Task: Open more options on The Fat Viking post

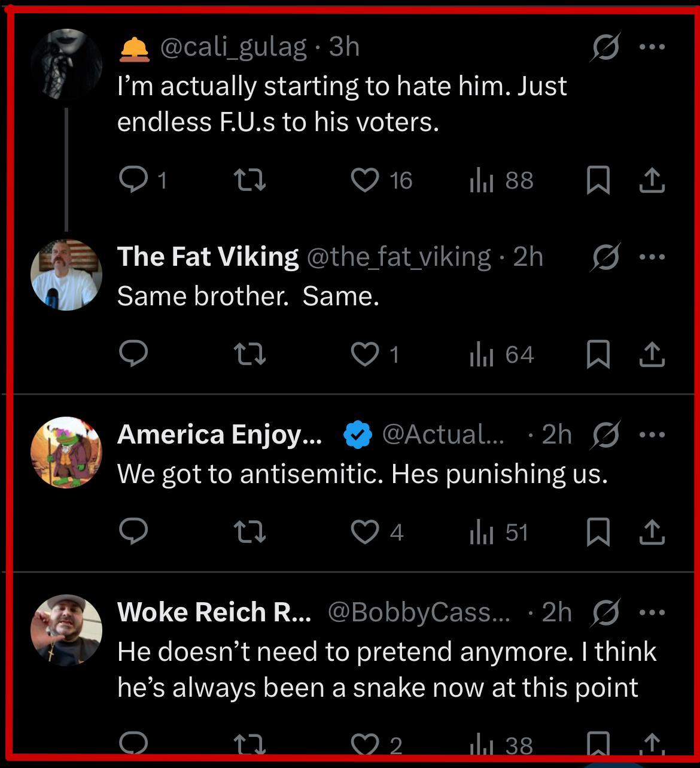Action: (x=652, y=257)
